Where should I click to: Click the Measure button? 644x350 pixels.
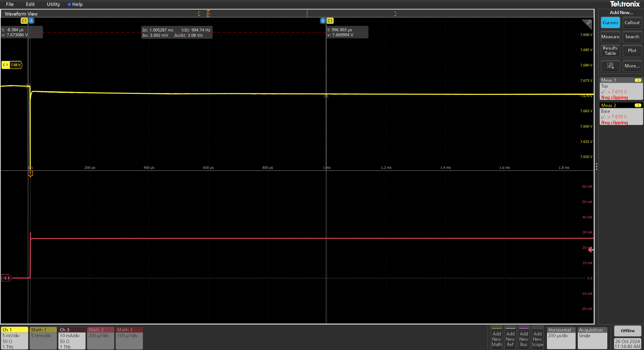point(610,37)
